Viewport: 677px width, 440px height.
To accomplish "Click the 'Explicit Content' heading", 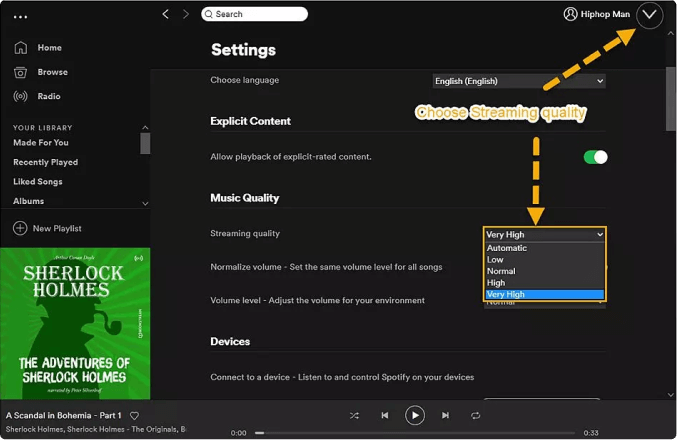I will pos(250,121).
